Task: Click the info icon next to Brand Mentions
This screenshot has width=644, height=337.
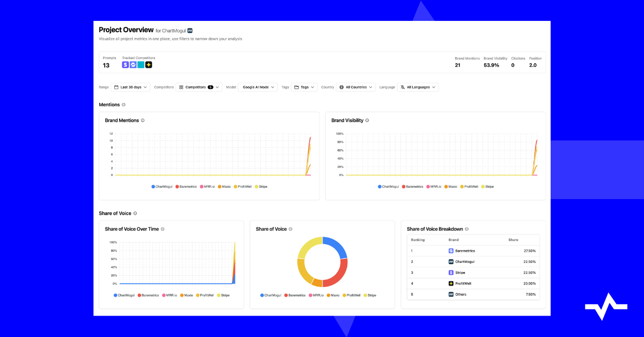Action: point(143,121)
